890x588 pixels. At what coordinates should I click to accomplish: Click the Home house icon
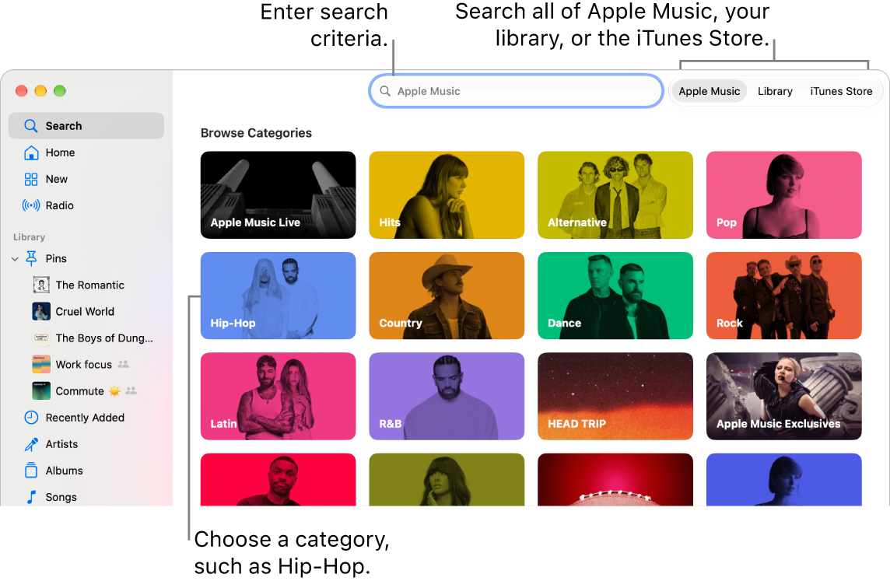pyautogui.click(x=30, y=152)
